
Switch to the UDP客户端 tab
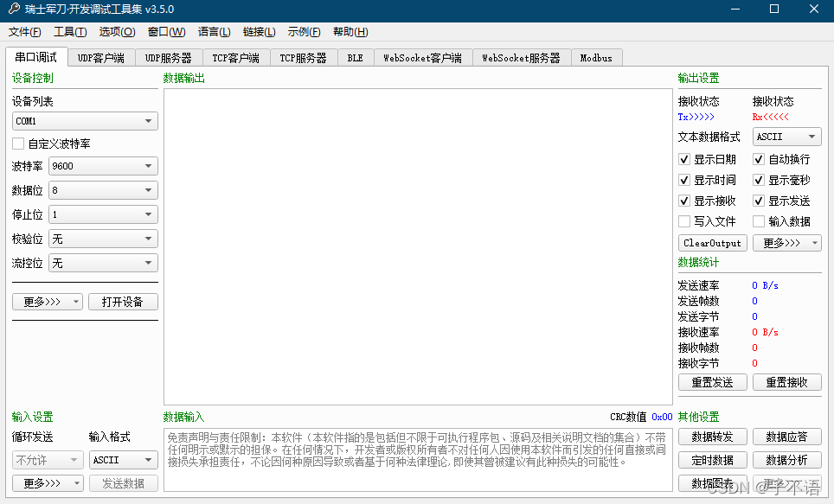pos(101,58)
